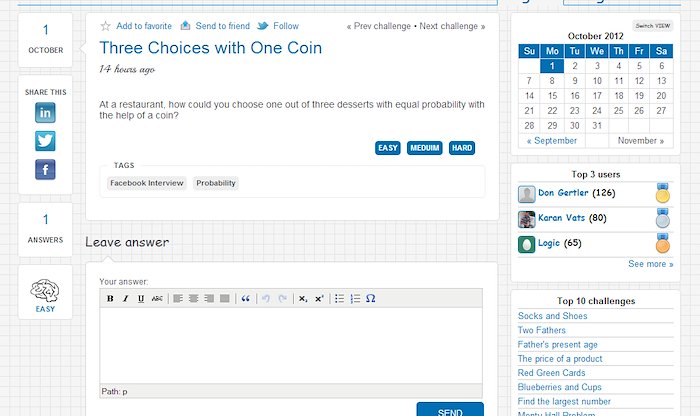The image size is (700, 416).
Task: Apply subscript formatting in editor
Action: (303, 299)
